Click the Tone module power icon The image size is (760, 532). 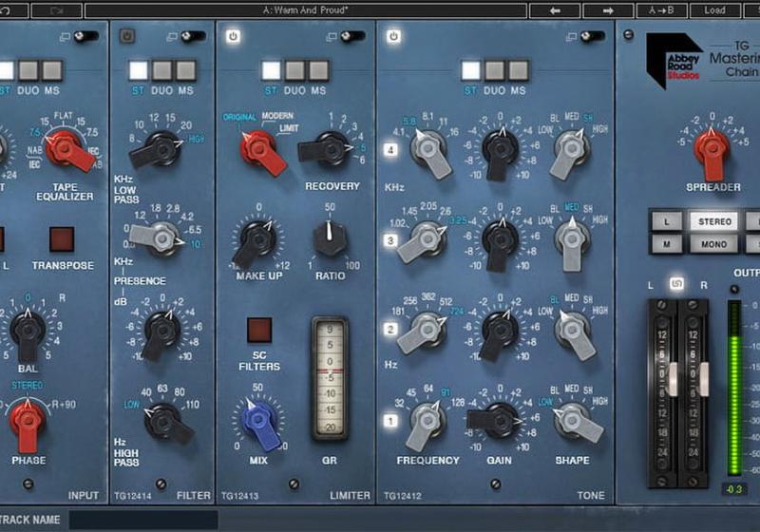pos(394,36)
